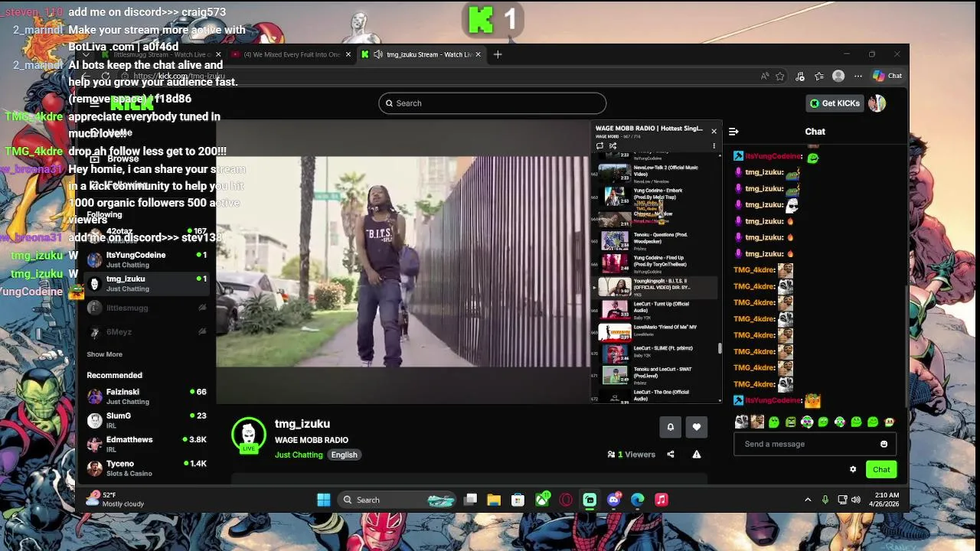Click the Kick search field
The width and height of the screenshot is (980, 551).
pos(492,103)
